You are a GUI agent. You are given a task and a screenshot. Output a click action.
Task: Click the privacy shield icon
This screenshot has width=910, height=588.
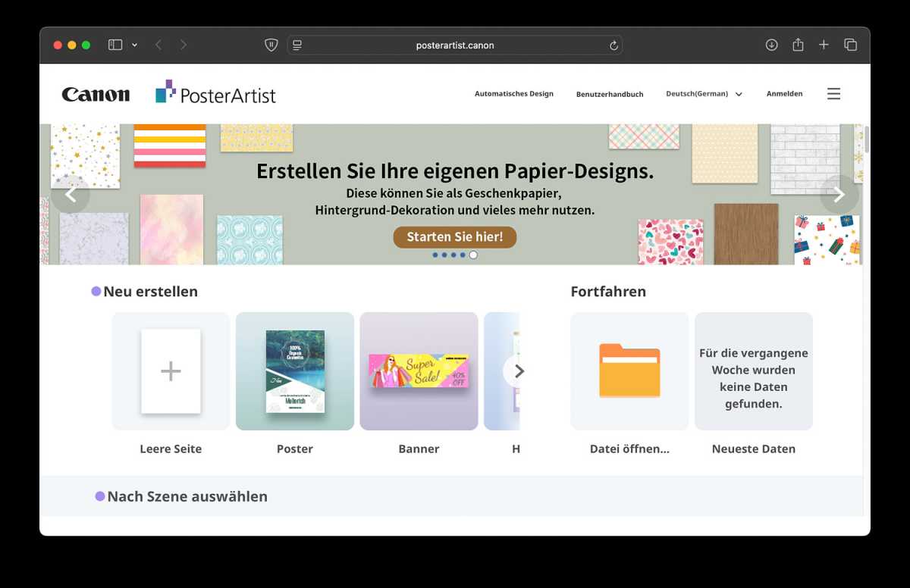coord(271,45)
